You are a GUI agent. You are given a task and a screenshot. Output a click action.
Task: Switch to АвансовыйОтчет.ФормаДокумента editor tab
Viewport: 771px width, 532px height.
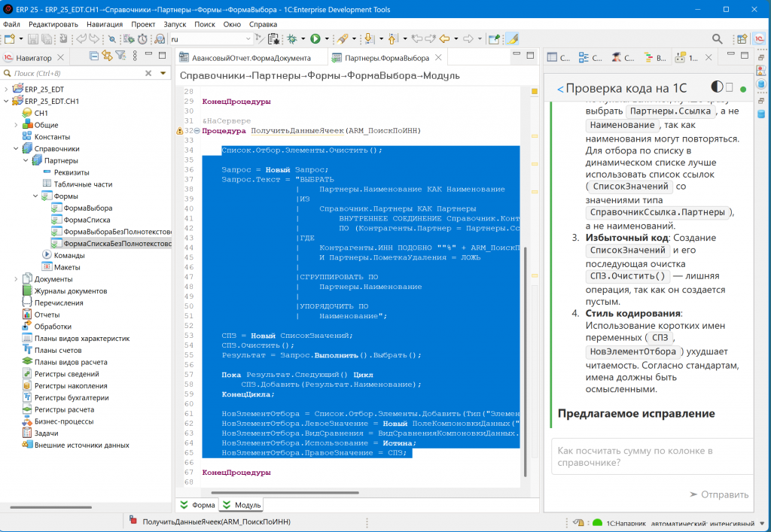click(250, 58)
